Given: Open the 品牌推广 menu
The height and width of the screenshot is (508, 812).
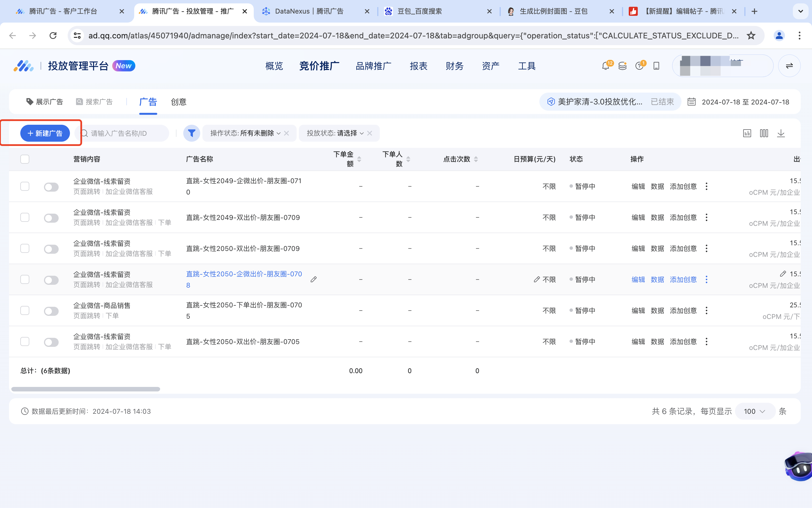Looking at the screenshot, I should pyautogui.click(x=374, y=66).
